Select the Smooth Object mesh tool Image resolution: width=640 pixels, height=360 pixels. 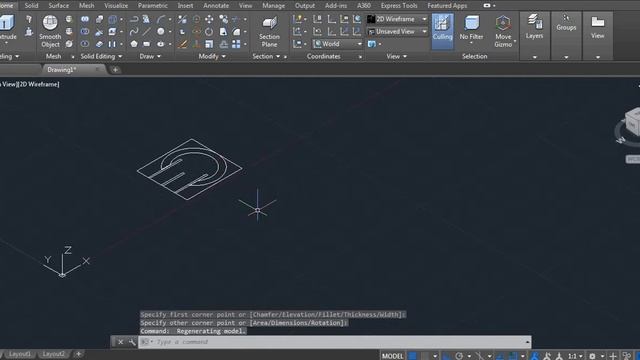point(50,31)
